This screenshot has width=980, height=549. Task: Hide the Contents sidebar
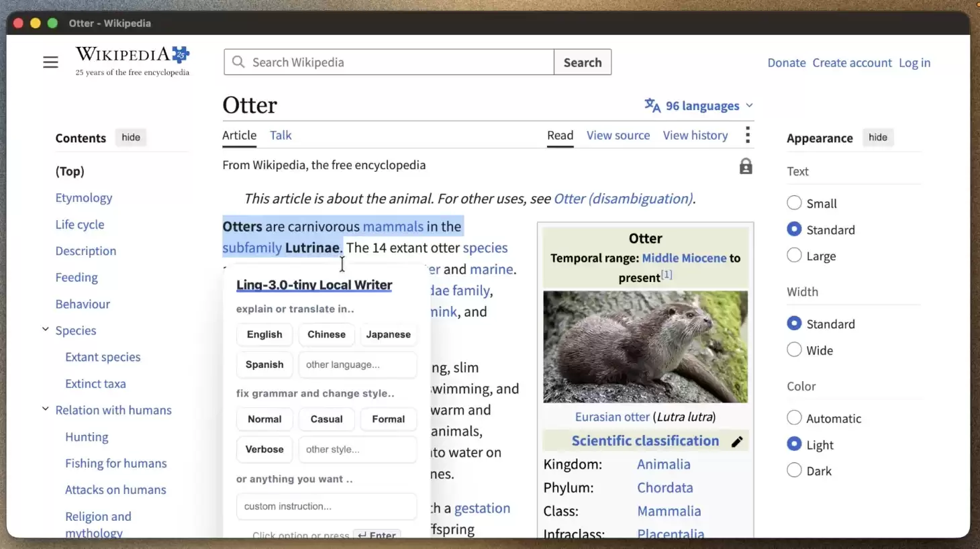tap(131, 138)
